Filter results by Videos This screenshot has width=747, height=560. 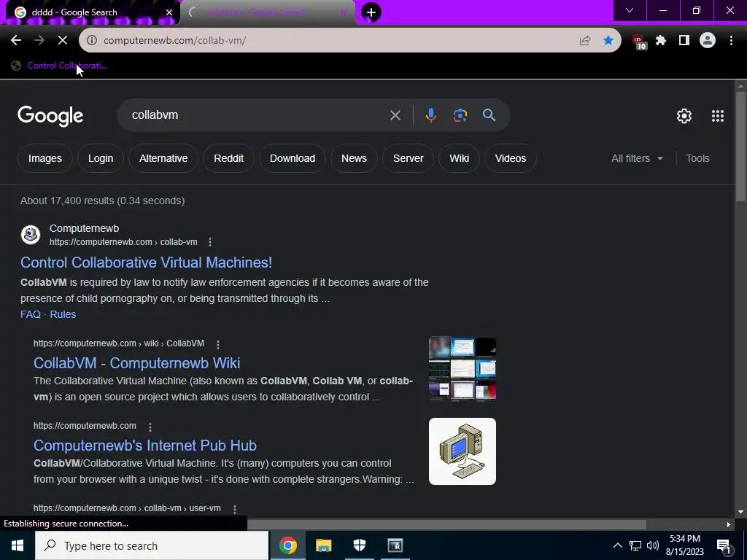(510, 158)
